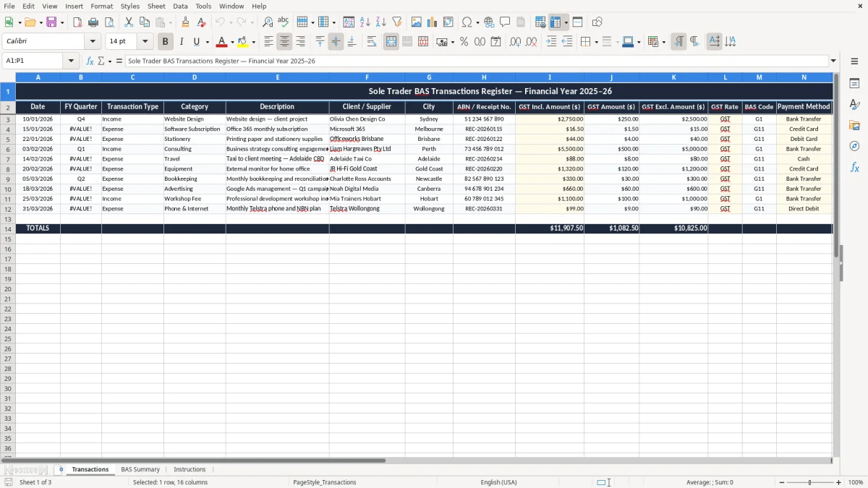Open the Format menu

[x=101, y=6]
